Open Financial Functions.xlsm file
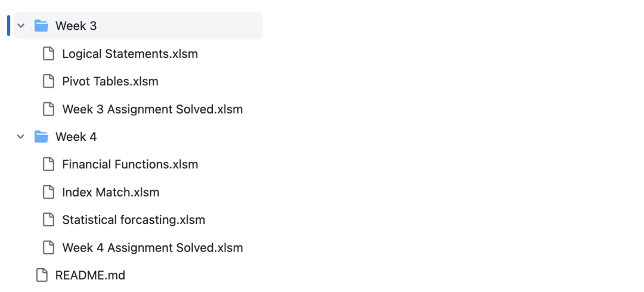Image resolution: width=644 pixels, height=292 pixels. 130,164
